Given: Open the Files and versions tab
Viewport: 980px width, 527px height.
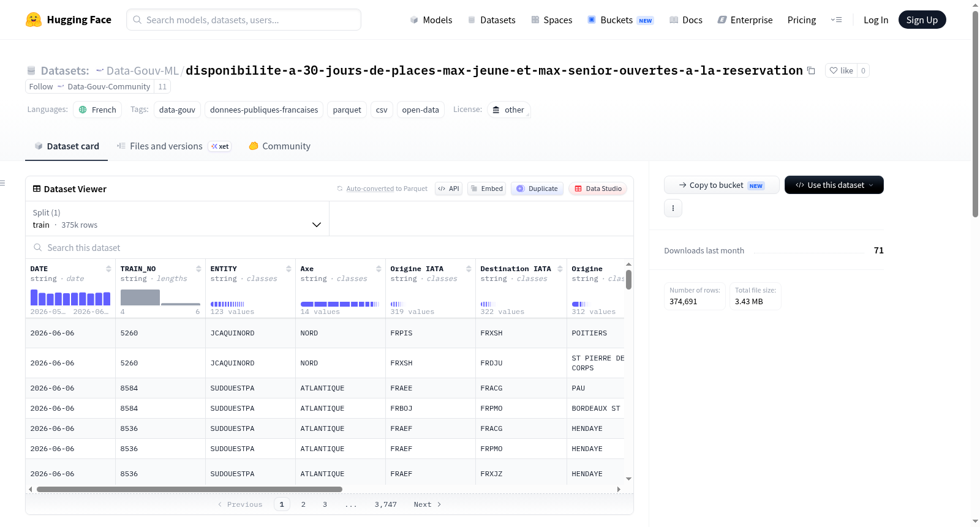Looking at the screenshot, I should pos(174,146).
